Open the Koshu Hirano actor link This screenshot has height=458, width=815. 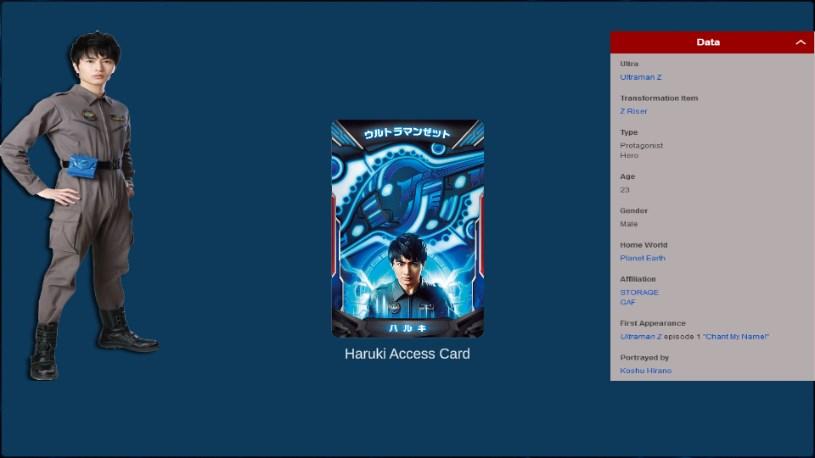point(646,371)
